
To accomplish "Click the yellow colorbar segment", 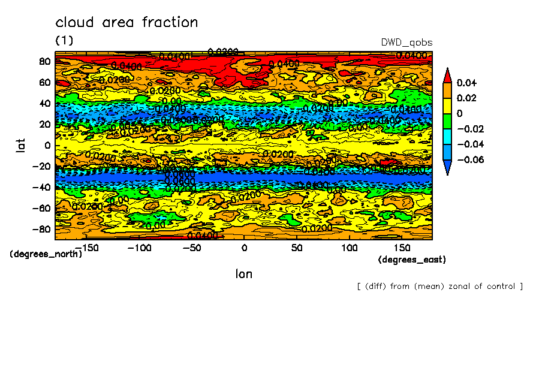I will pyautogui.click(x=447, y=105).
